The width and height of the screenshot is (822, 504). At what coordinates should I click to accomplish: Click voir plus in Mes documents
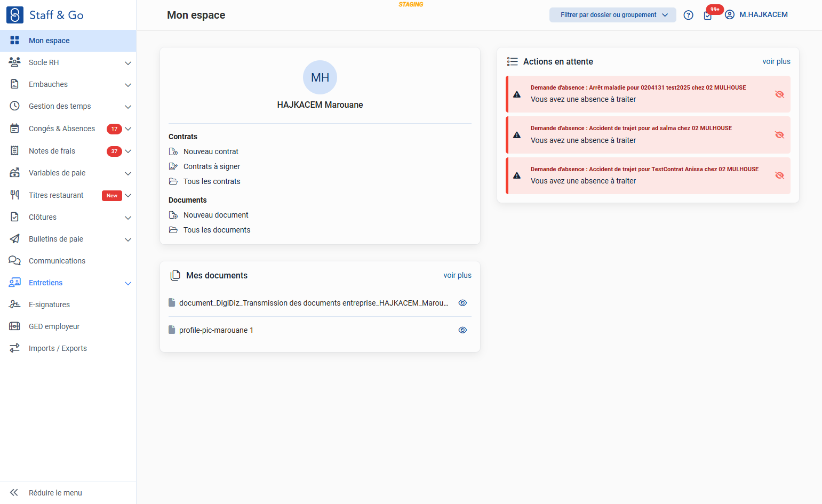click(x=457, y=275)
